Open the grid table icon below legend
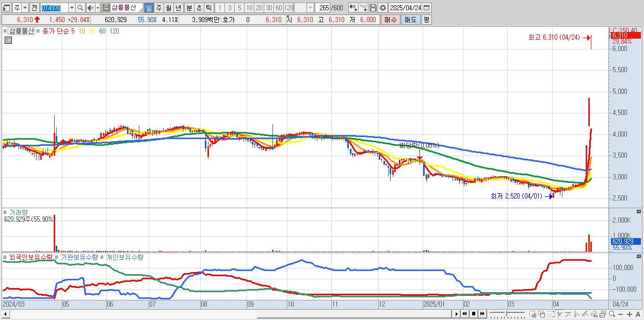644x320 pixels. (8, 40)
